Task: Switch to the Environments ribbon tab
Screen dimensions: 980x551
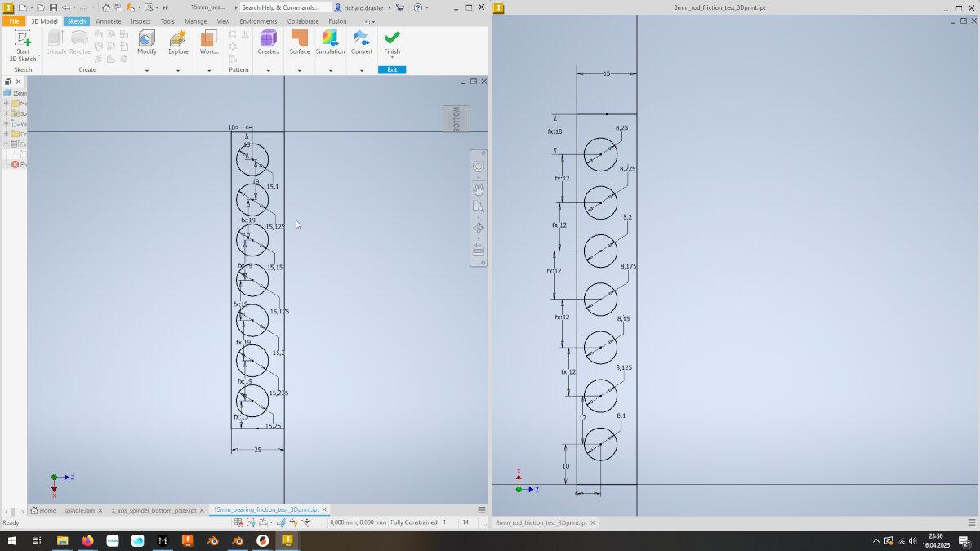Action: (258, 21)
